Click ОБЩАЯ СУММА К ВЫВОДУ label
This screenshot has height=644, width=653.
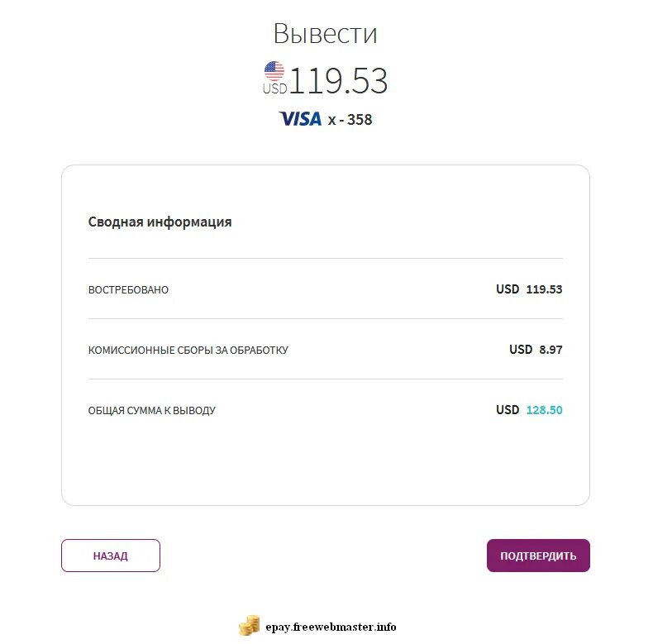point(152,411)
